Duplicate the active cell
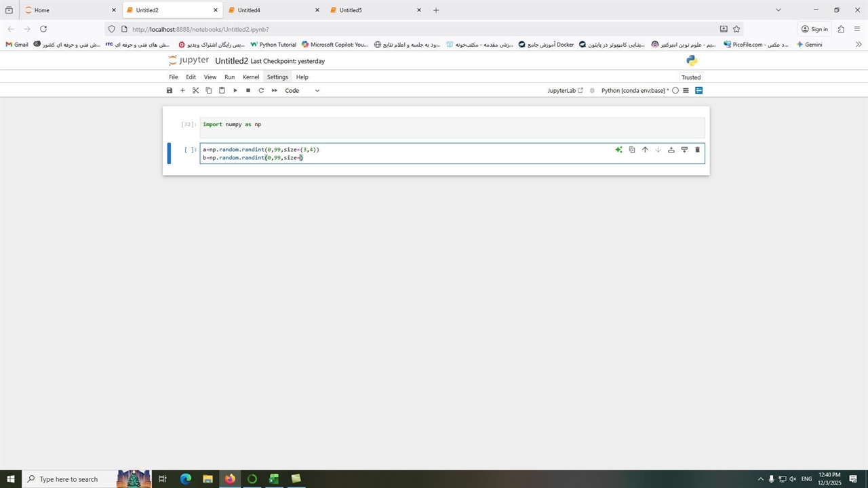Screen dimensions: 868x488 click(632, 150)
